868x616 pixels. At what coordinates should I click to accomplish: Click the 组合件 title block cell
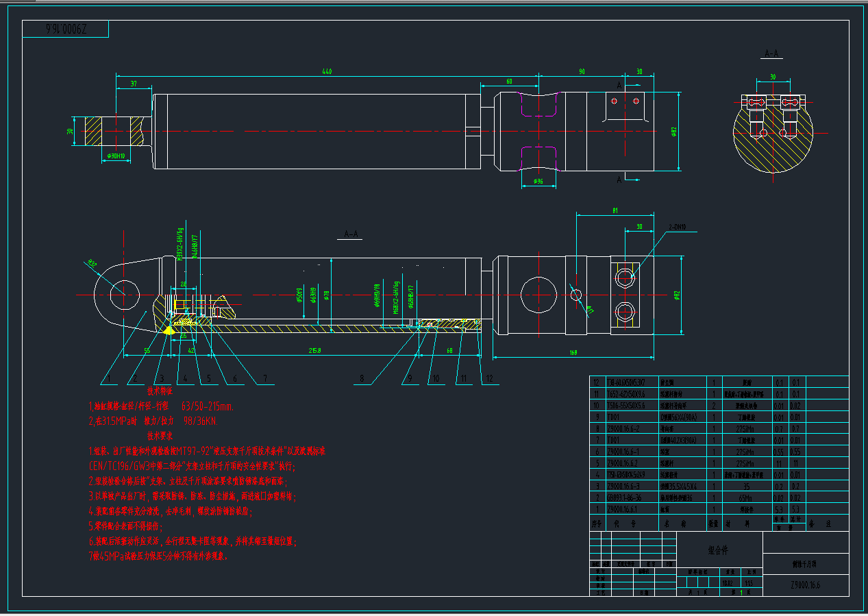718,550
